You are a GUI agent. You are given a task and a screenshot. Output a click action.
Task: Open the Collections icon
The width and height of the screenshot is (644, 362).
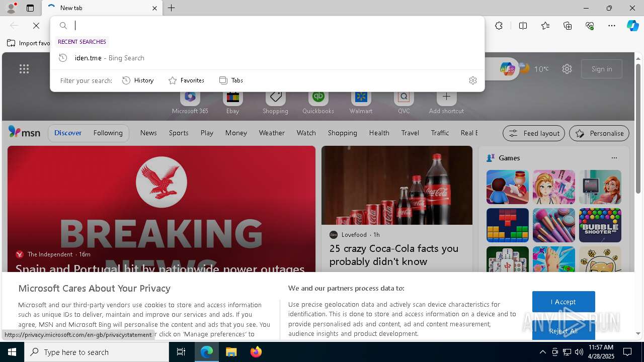coord(568,26)
